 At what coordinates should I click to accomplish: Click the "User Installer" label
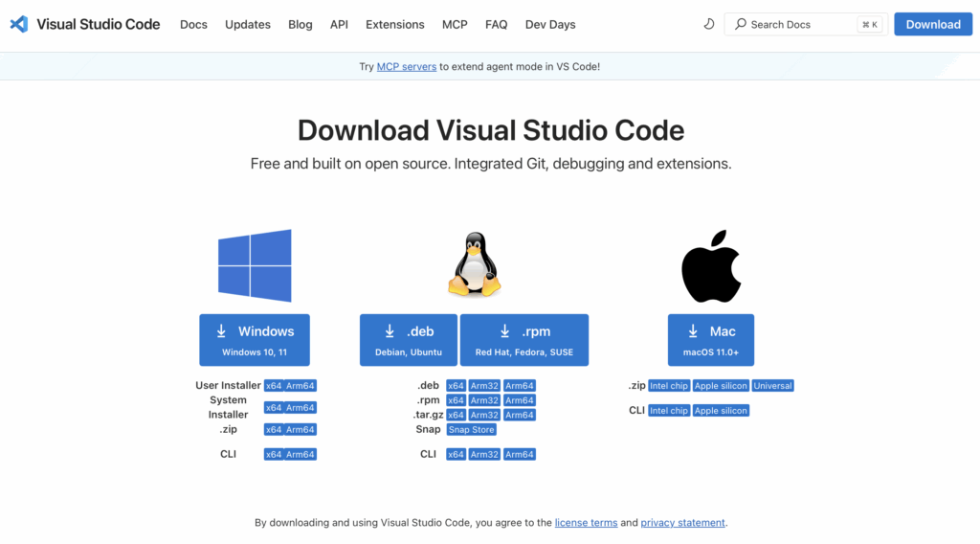[x=228, y=386]
